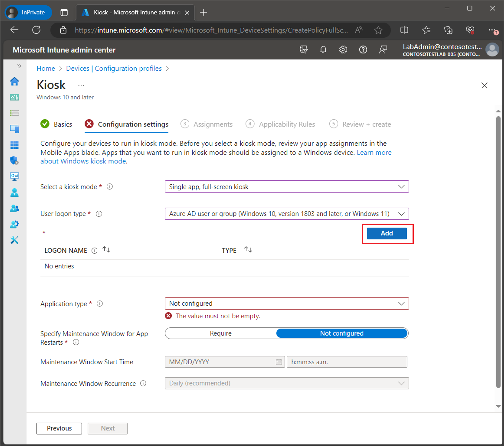504x446 pixels.
Task: Open the Troubleshooting tools icon
Action: point(15,240)
